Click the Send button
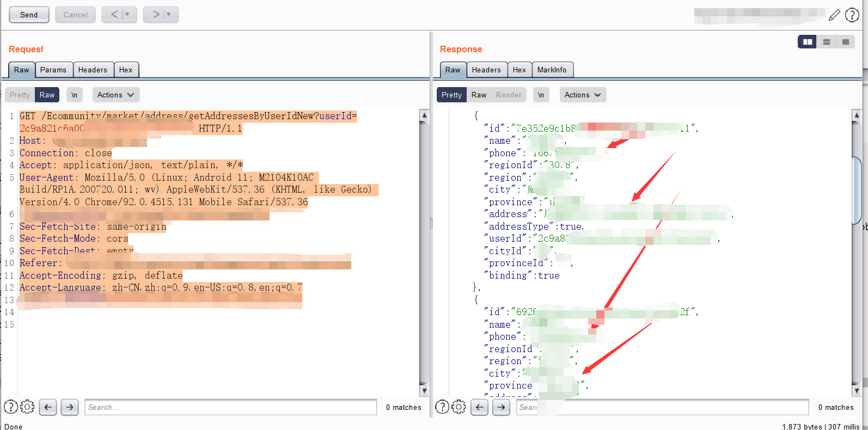The width and height of the screenshot is (868, 430). tap(29, 15)
